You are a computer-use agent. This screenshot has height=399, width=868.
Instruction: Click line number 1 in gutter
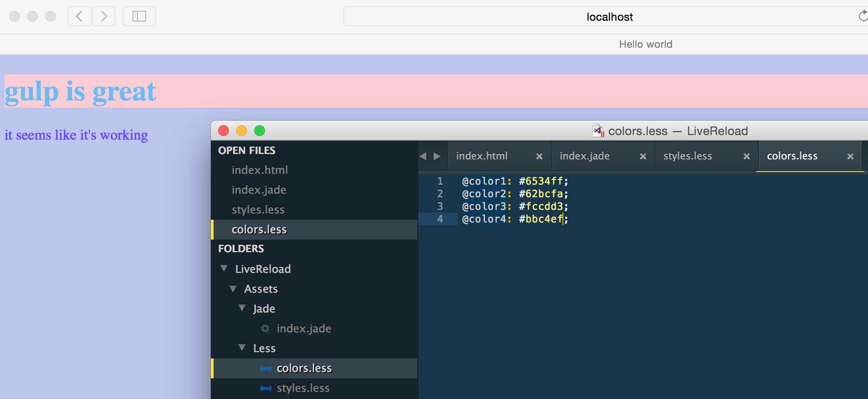(440, 181)
